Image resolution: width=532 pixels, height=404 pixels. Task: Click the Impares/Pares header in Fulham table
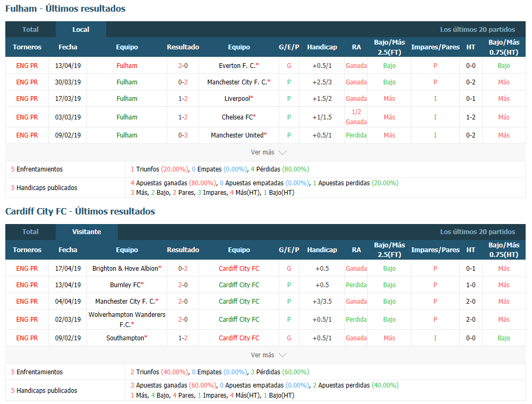pyautogui.click(x=435, y=47)
